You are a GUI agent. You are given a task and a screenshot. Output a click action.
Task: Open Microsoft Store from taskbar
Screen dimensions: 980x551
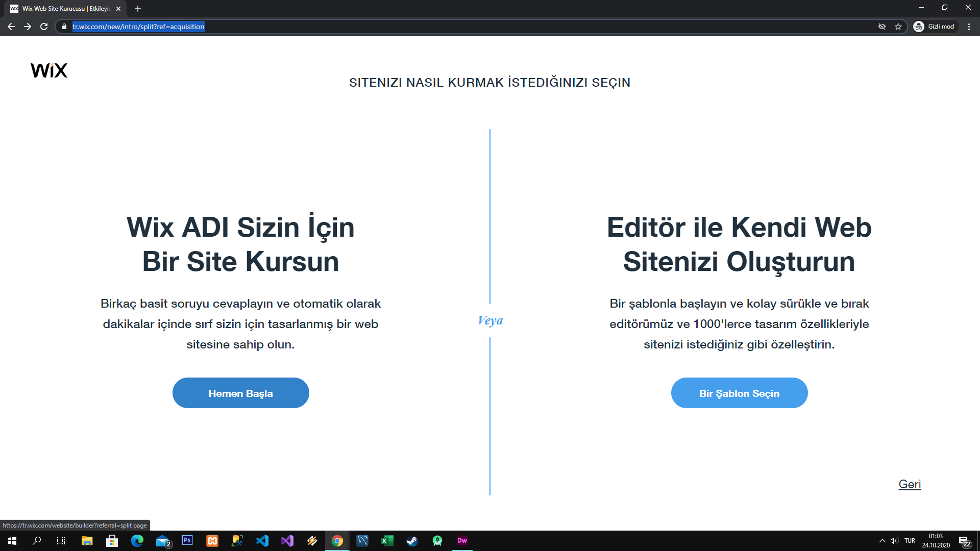pyautogui.click(x=112, y=541)
